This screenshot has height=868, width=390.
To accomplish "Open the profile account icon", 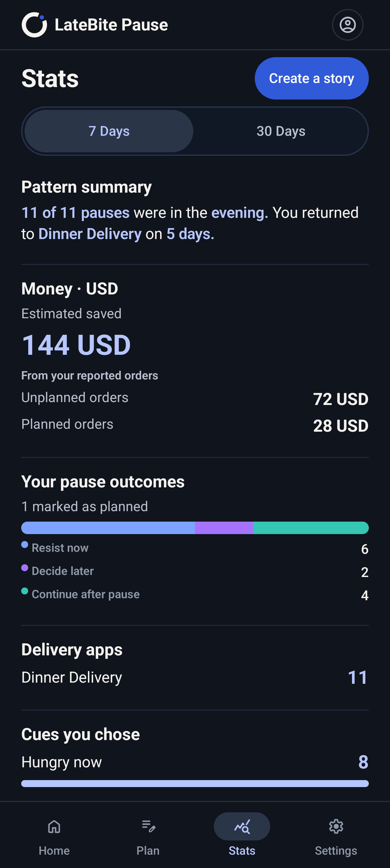I will 347,25.
